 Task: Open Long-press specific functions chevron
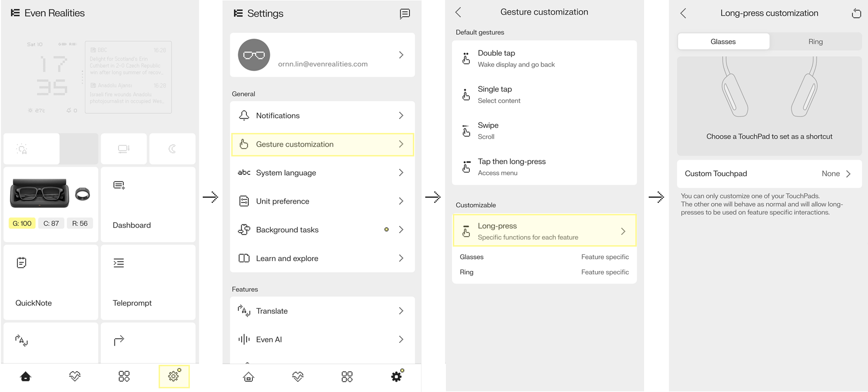pos(623,231)
